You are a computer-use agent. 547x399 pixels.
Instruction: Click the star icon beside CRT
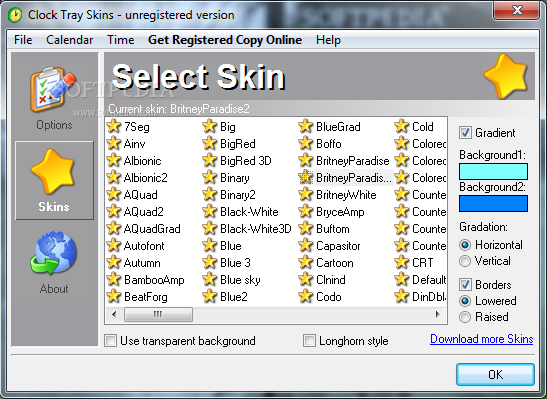[402, 262]
